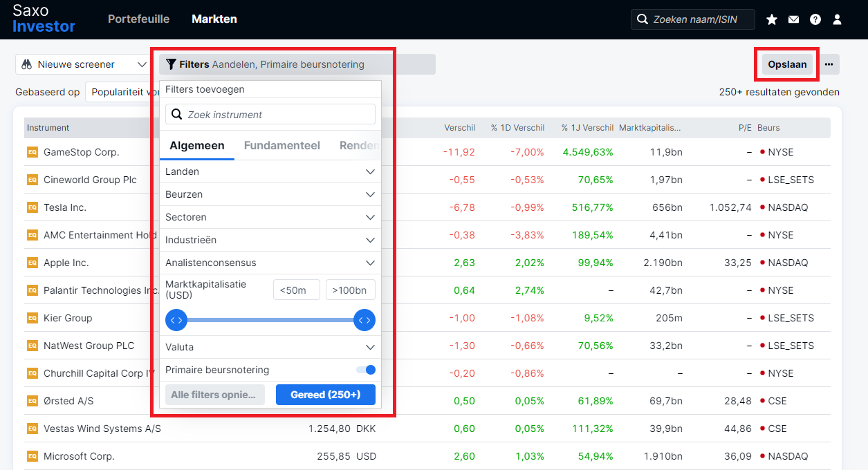Click the EQ icon next to Vestas Wind Systems
The width and height of the screenshot is (868, 470).
coord(32,429)
